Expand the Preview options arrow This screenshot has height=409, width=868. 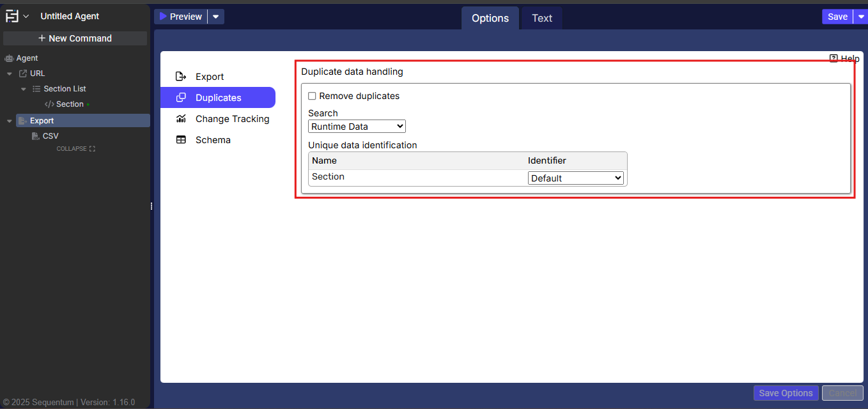(x=216, y=17)
